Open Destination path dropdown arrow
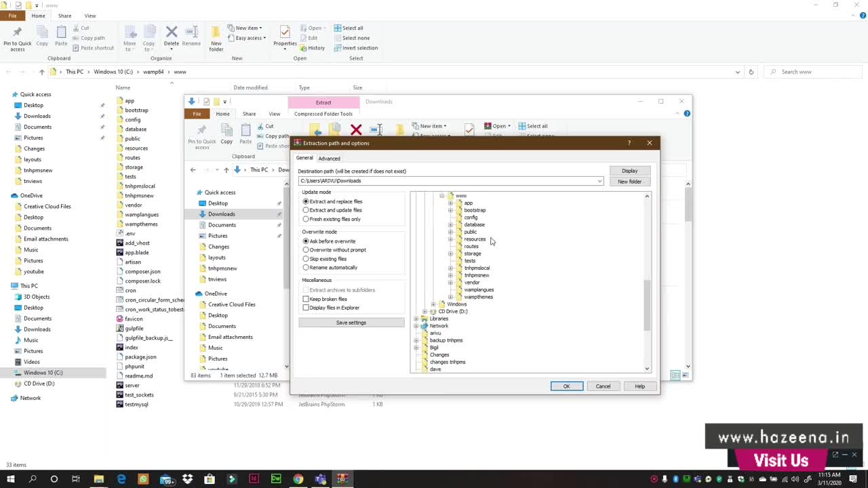This screenshot has width=868, height=488. (599, 181)
